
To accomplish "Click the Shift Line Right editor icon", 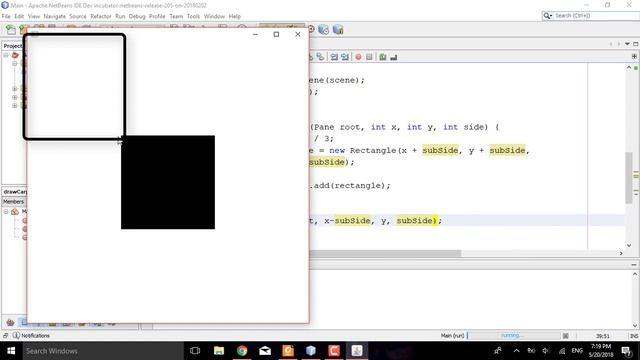I will [x=345, y=57].
